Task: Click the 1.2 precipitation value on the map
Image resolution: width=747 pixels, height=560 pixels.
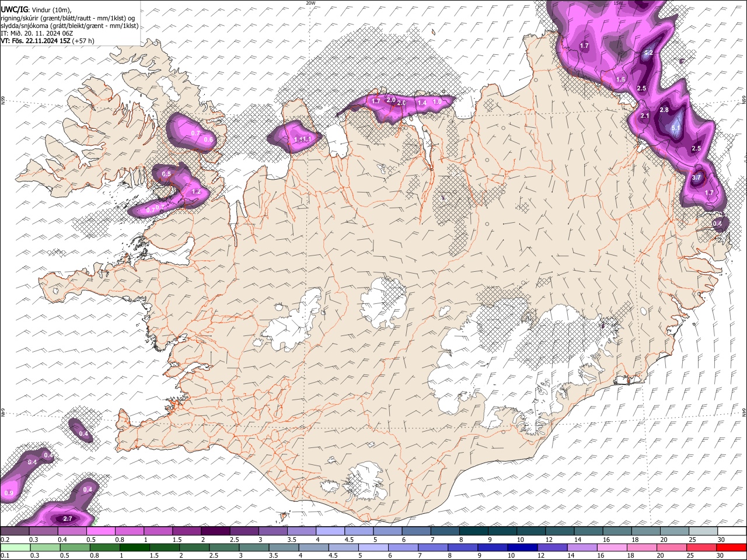Action: [197, 191]
